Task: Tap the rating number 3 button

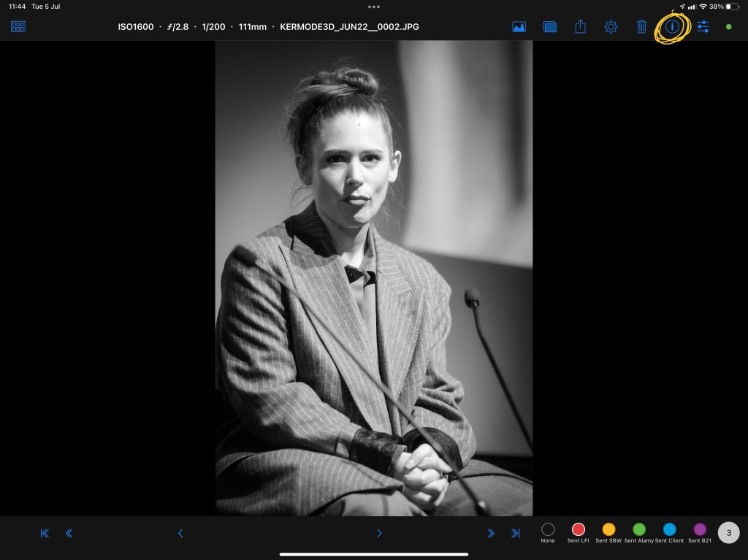Action: (728, 533)
